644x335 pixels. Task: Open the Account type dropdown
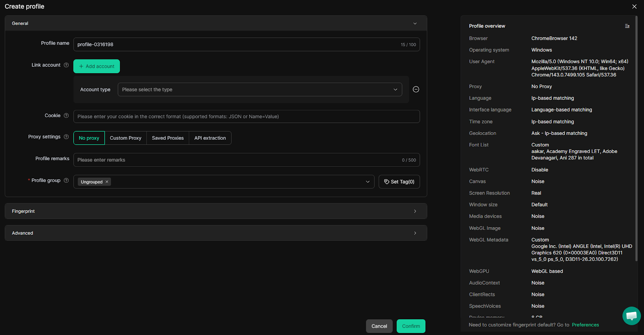(260, 90)
